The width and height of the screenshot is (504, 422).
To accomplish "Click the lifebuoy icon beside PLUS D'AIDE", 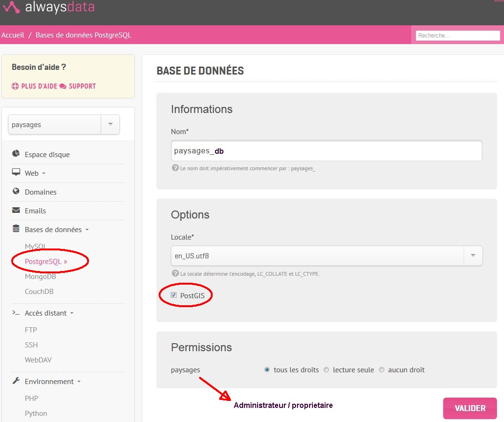I will pyautogui.click(x=15, y=86).
